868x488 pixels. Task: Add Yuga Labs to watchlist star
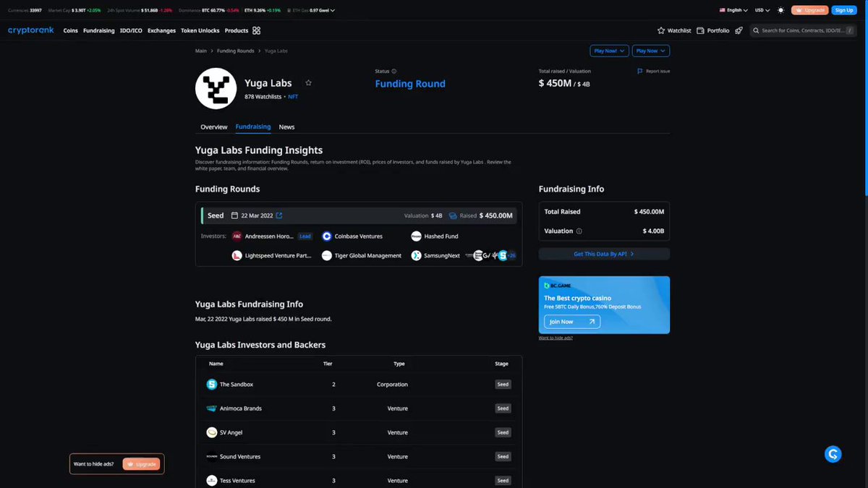(308, 83)
